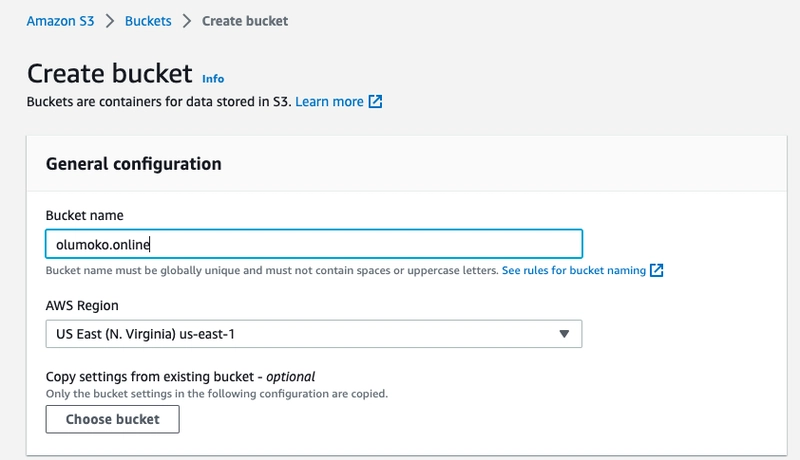Click the chevron separator after Amazon S3
This screenshot has width=800, height=460.
110,21
